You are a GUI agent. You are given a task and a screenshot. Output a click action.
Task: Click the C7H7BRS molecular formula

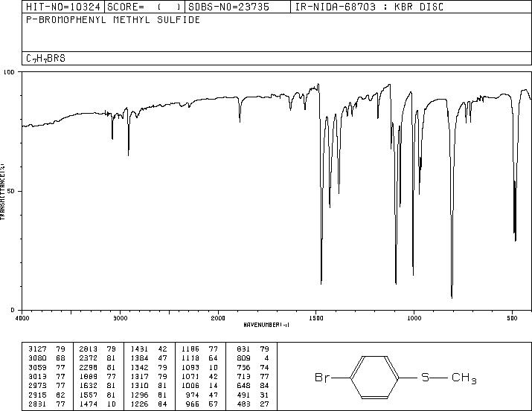tap(45, 58)
